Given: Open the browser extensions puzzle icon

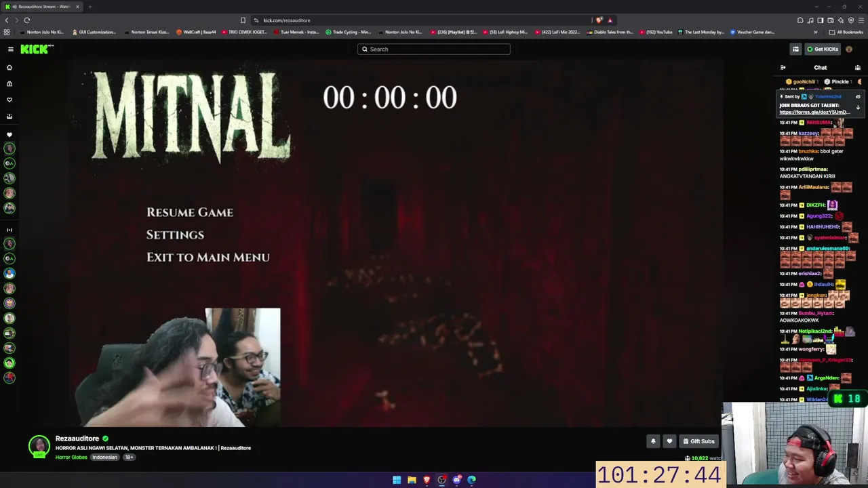Looking at the screenshot, I should pyautogui.click(x=800, y=20).
